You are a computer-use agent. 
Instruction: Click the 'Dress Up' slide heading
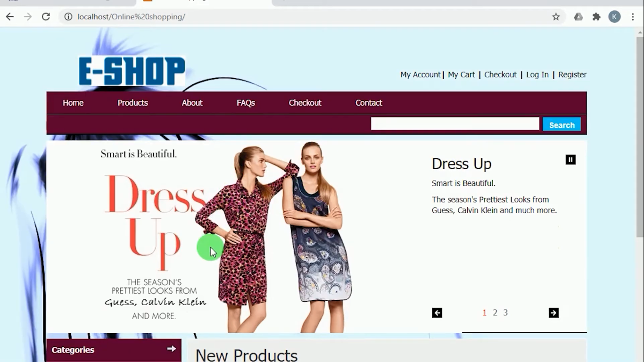[x=462, y=164]
